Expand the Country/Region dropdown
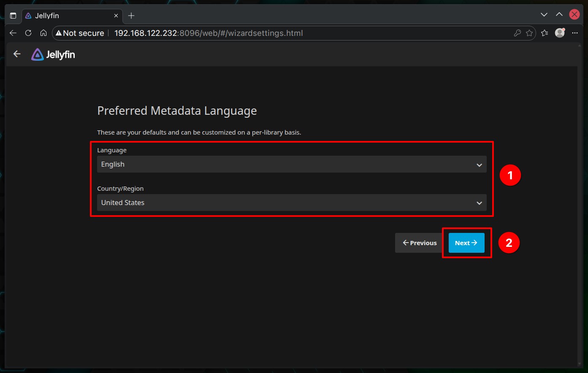The image size is (588, 373). [291, 203]
